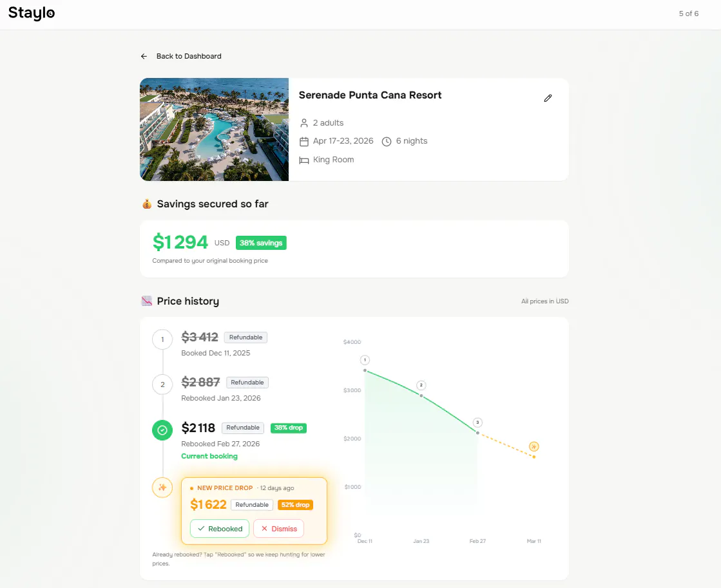
Task: Click the calendar dates icon
Action: [304, 141]
